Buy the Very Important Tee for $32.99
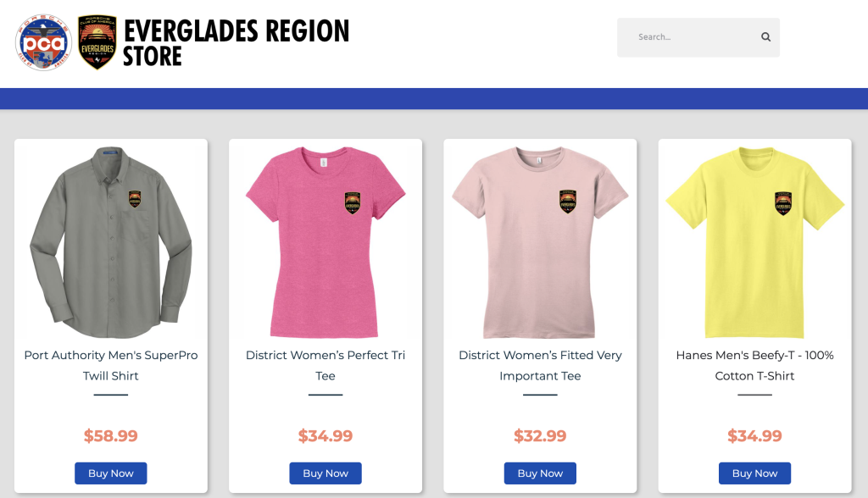 [x=540, y=473]
